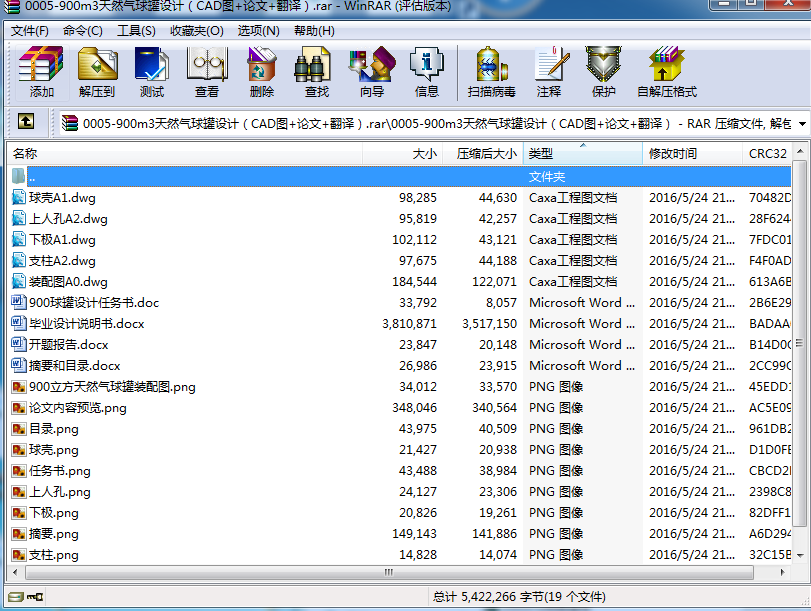Image resolution: width=811 pixels, height=611 pixels.
Task: Sort files by 类型 column header
Action: [582, 153]
